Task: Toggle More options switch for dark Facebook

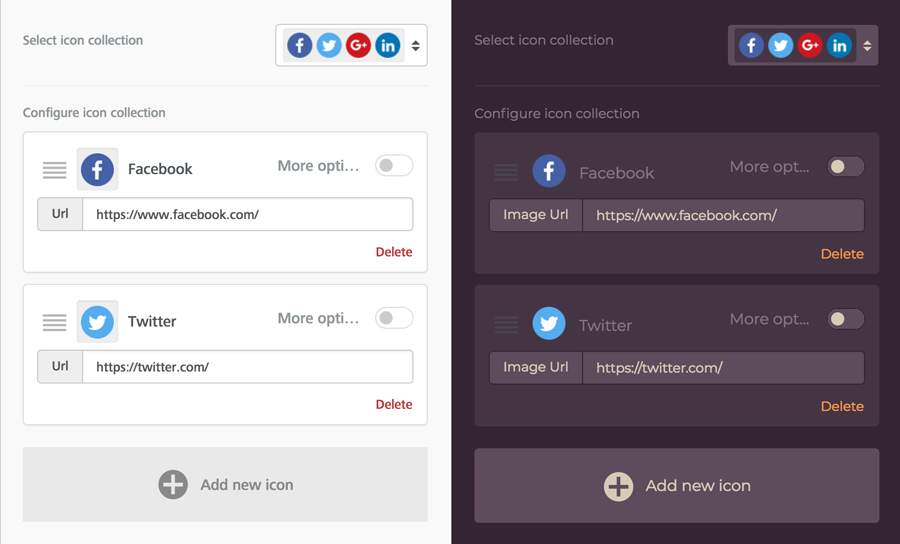Action: coord(845,167)
